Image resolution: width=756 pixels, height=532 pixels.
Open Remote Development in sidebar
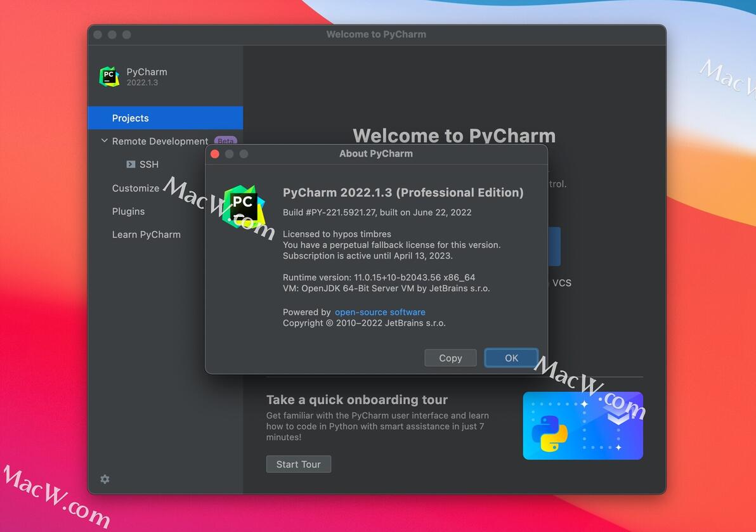coord(160,141)
